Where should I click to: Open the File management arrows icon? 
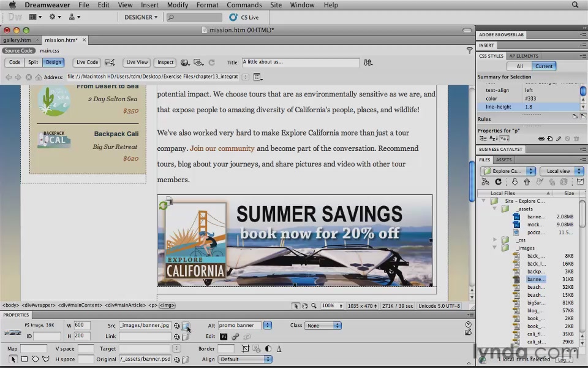click(367, 63)
